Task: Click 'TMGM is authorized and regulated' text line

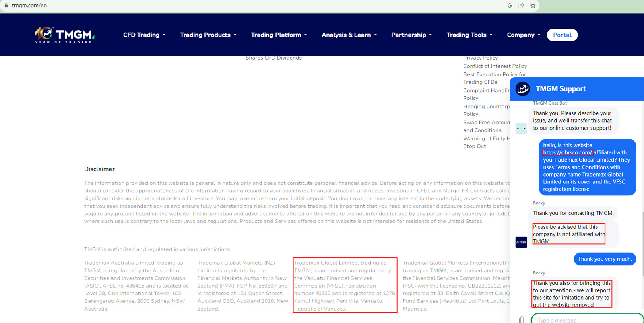Action: (158, 249)
